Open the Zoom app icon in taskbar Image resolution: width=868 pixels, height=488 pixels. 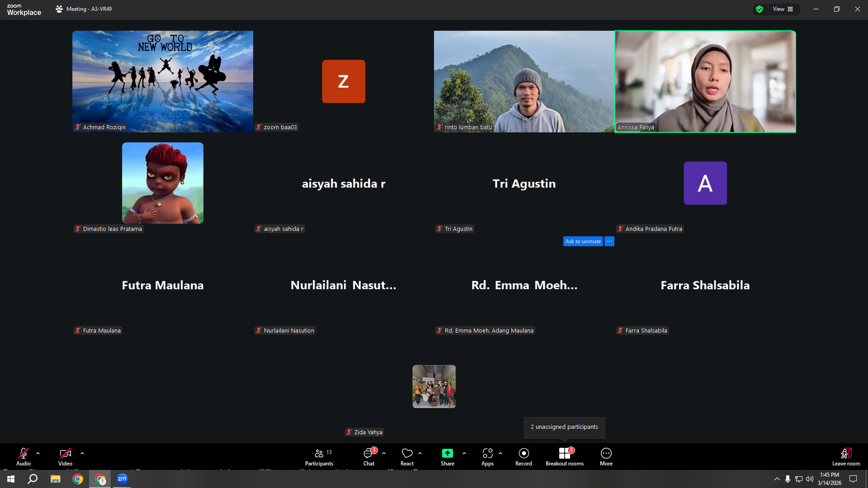[x=122, y=479]
